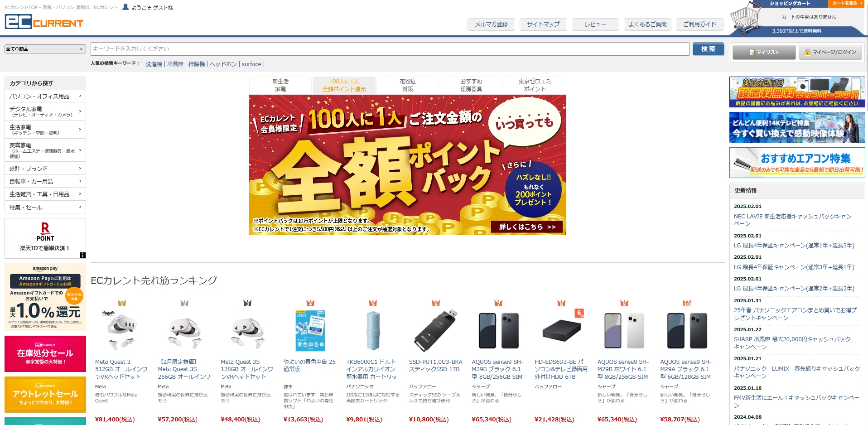Click the info icon below Rakuten banner
Image resolution: width=868 pixels, height=425 pixels.
tap(82, 256)
